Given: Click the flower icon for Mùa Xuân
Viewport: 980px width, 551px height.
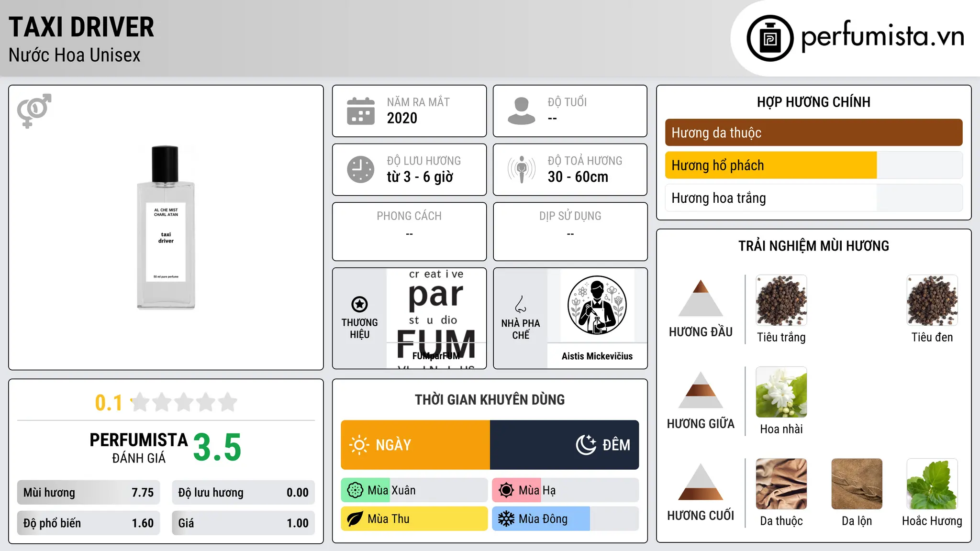Looking at the screenshot, I should [x=355, y=490].
